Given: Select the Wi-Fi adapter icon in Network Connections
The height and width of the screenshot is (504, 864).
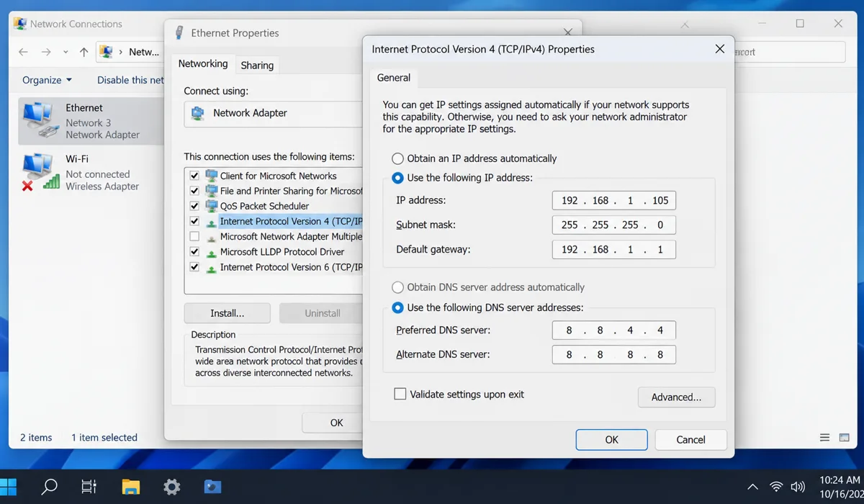Looking at the screenshot, I should [40, 171].
